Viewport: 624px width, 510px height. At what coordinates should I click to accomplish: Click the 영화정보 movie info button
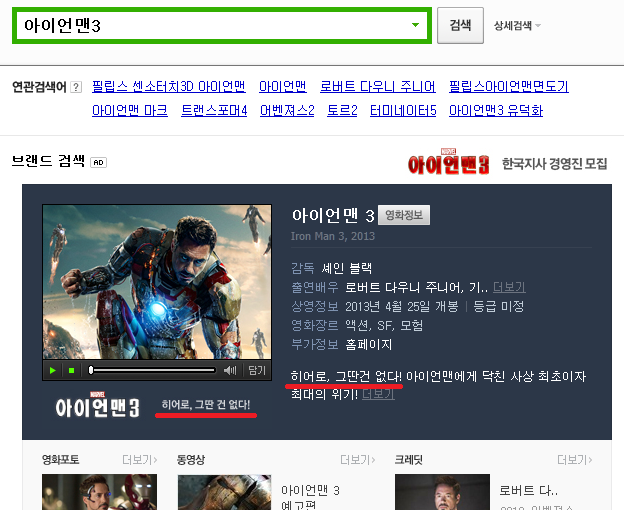[404, 215]
